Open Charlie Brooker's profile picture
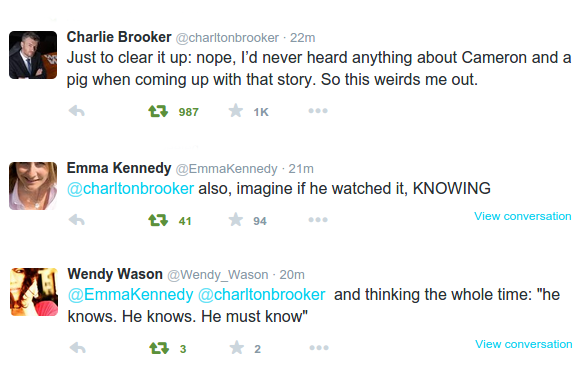 pos(33,55)
